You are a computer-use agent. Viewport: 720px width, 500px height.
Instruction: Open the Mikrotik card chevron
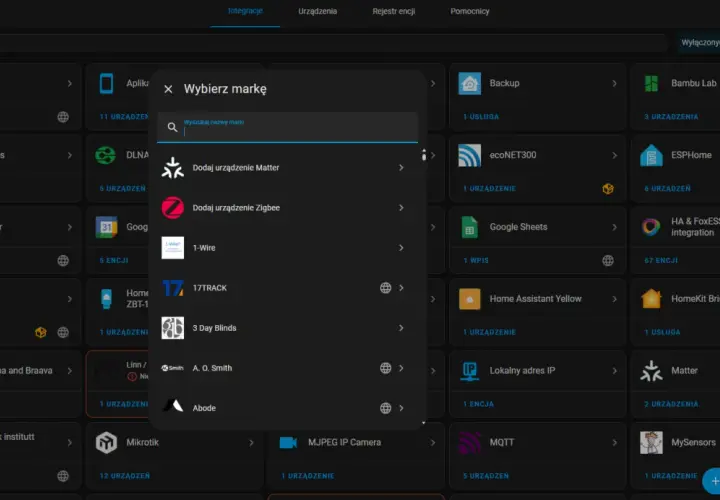pos(251,443)
